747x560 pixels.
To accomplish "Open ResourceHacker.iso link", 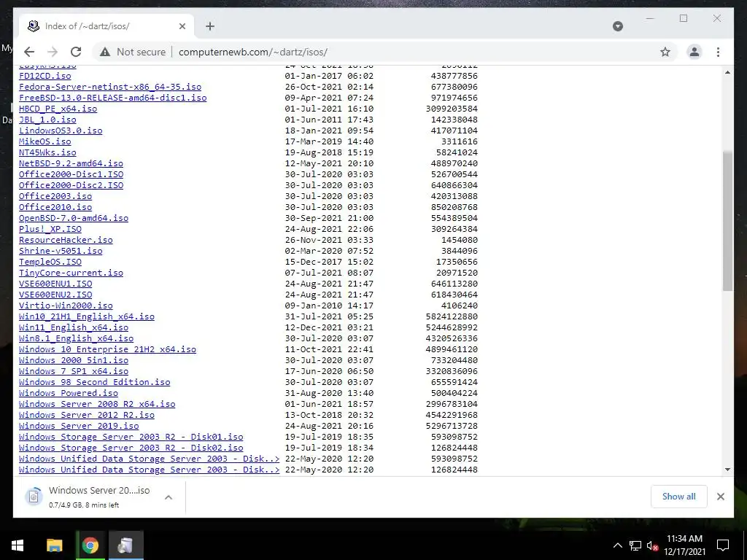I will [66, 240].
